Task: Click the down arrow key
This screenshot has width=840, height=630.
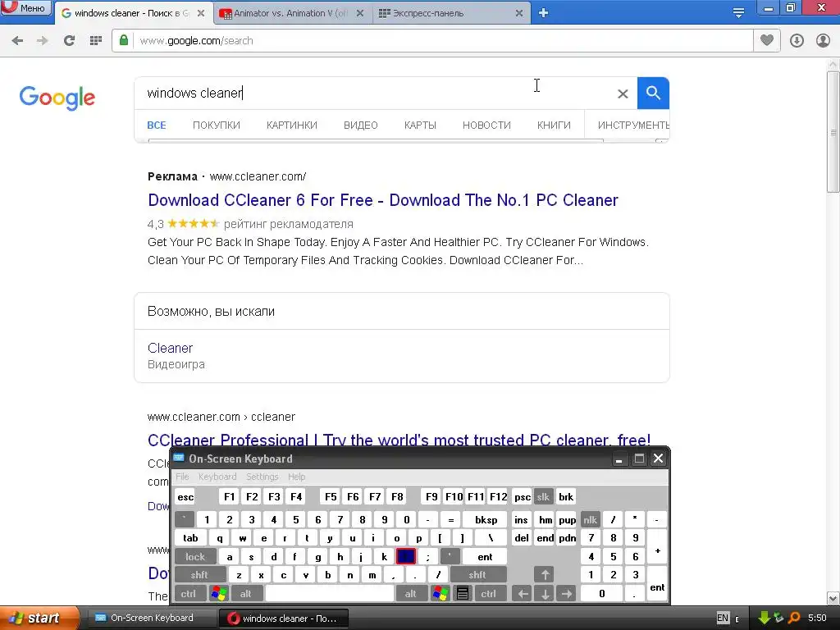Action: coord(545,594)
